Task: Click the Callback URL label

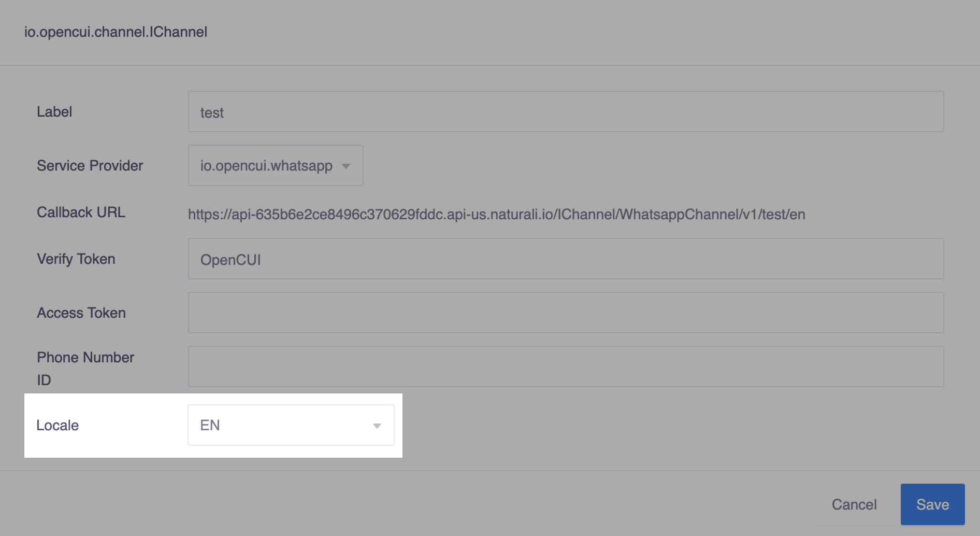Action: pos(81,211)
